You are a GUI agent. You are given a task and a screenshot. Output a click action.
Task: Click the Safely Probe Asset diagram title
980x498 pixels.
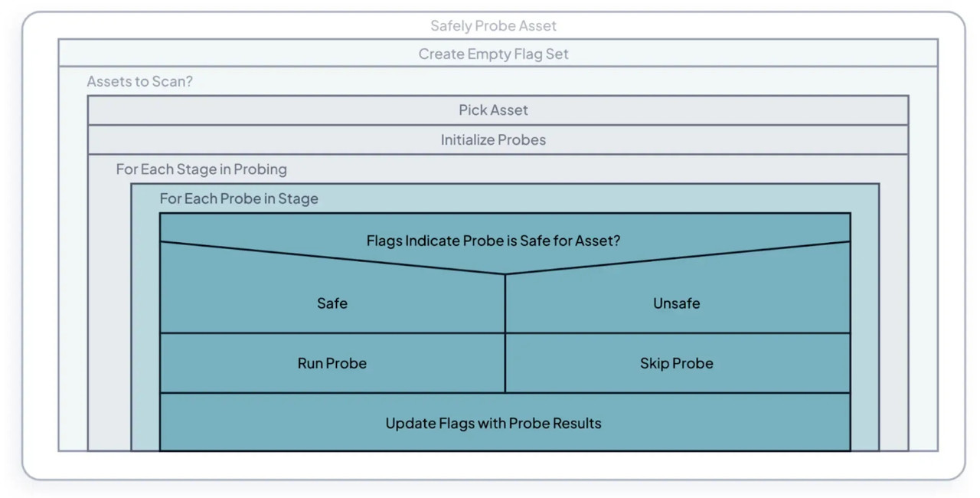(493, 26)
